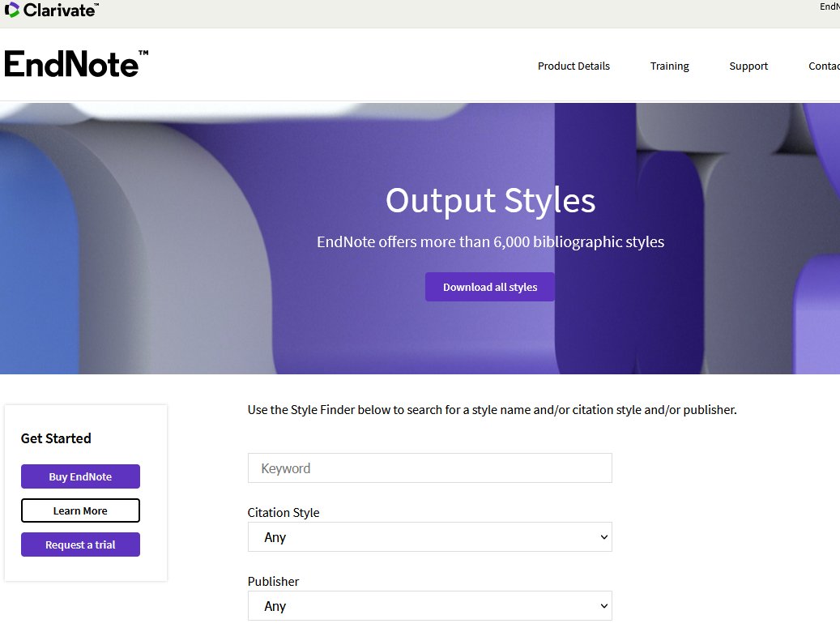This screenshot has height=632, width=840.
Task: Click the Clarivate logo
Action: coord(51,10)
